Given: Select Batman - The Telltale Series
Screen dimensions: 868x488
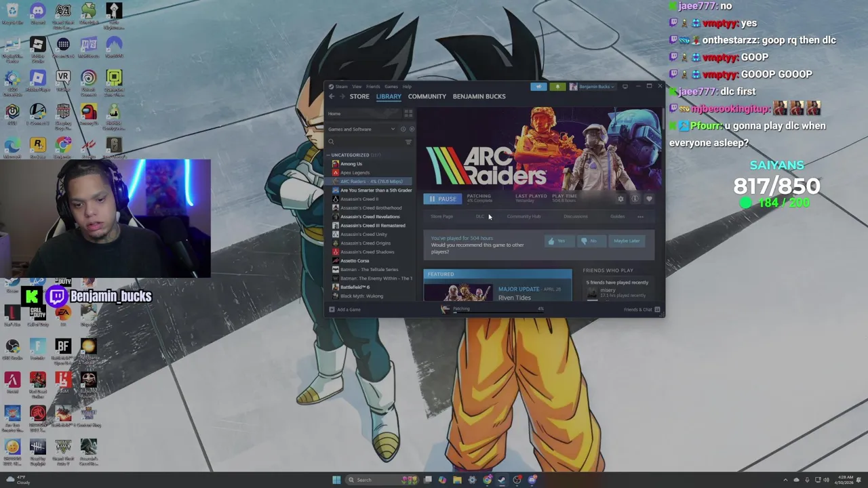Looking at the screenshot, I should click(370, 270).
